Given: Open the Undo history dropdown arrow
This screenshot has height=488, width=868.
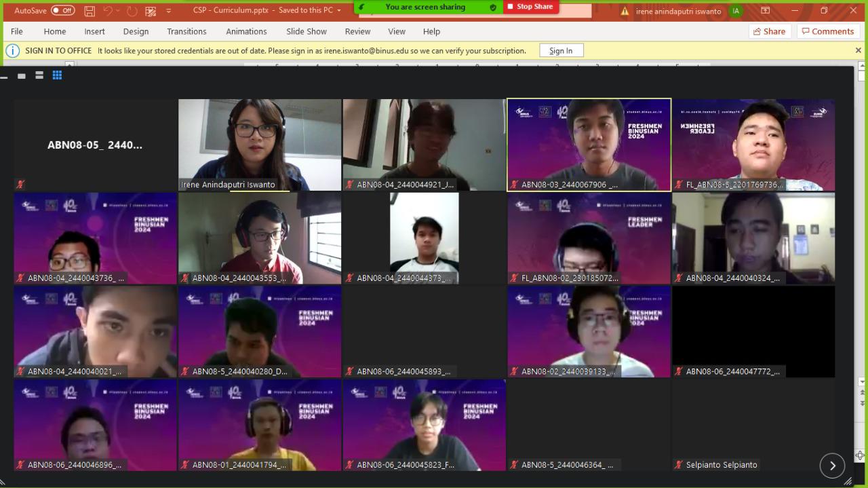Looking at the screenshot, I should point(118,11).
